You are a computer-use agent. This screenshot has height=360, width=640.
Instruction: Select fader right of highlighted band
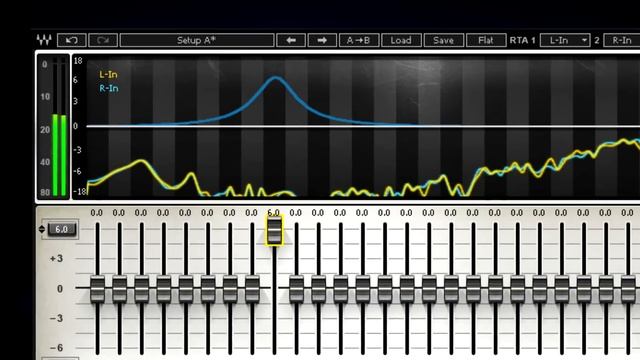tap(296, 289)
